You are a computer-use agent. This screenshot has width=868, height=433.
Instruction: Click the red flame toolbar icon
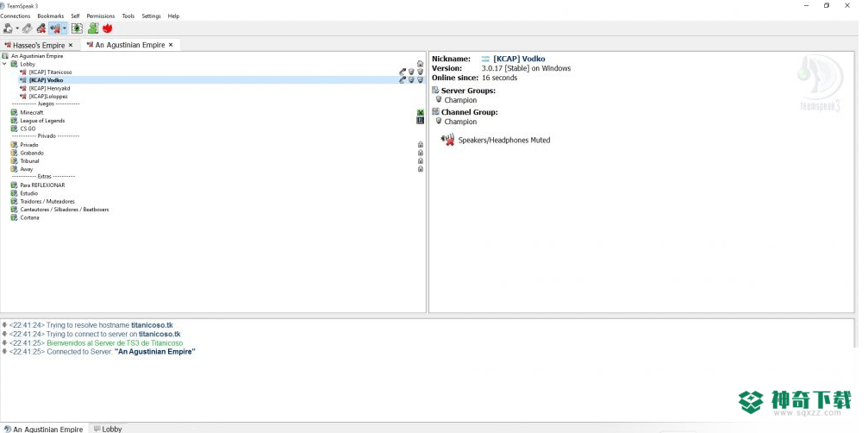point(108,28)
